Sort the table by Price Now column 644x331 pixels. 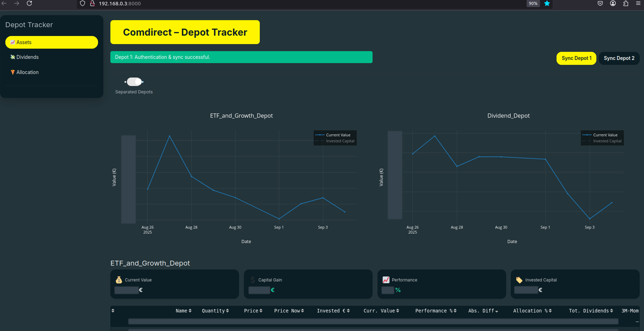pos(289,311)
